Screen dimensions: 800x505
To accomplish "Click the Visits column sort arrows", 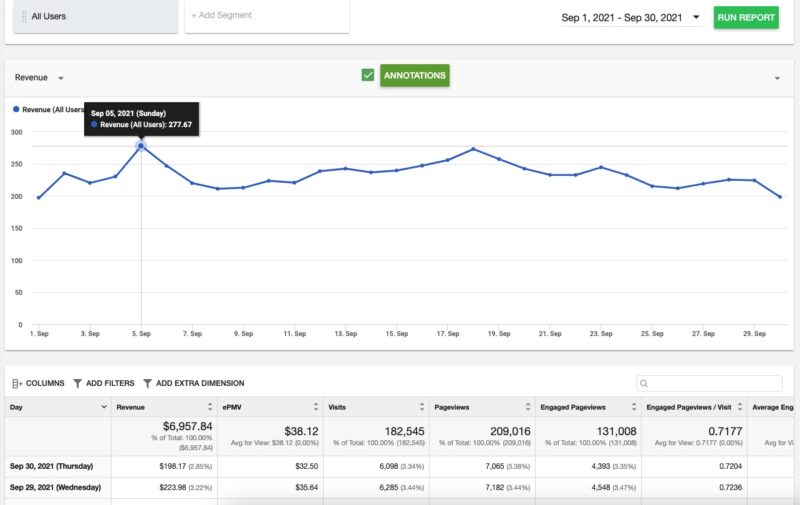I will point(424,407).
